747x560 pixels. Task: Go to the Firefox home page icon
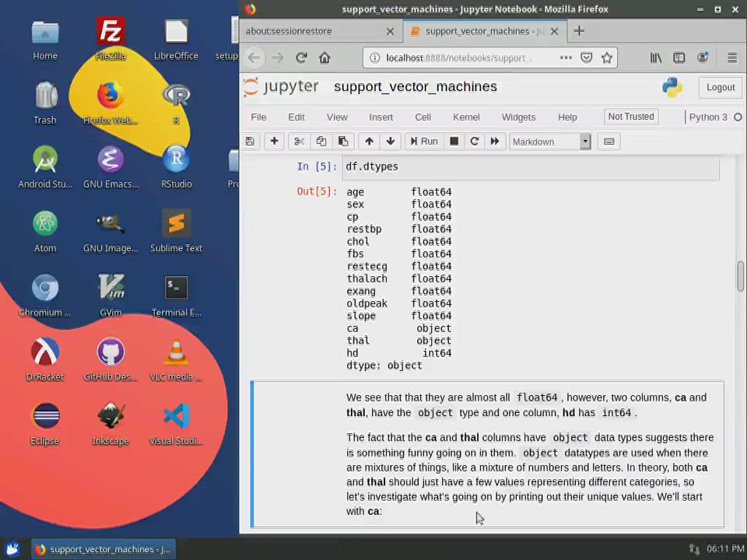pos(325,58)
